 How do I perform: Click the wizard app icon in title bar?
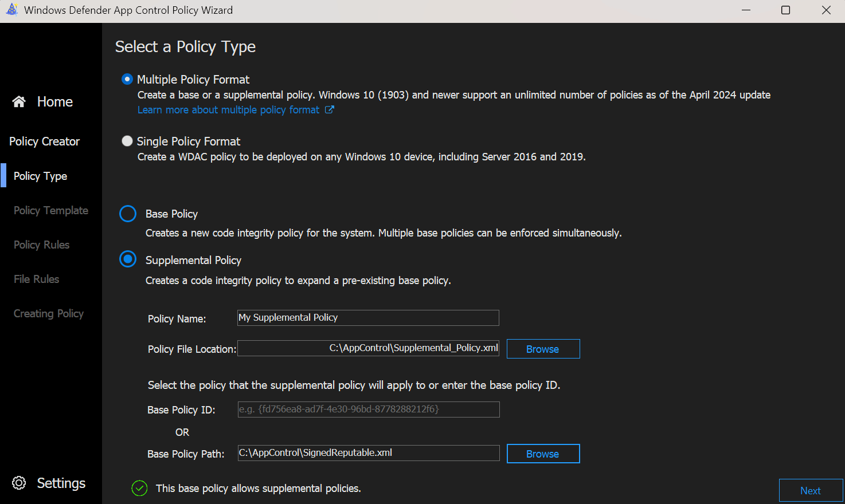(x=11, y=10)
